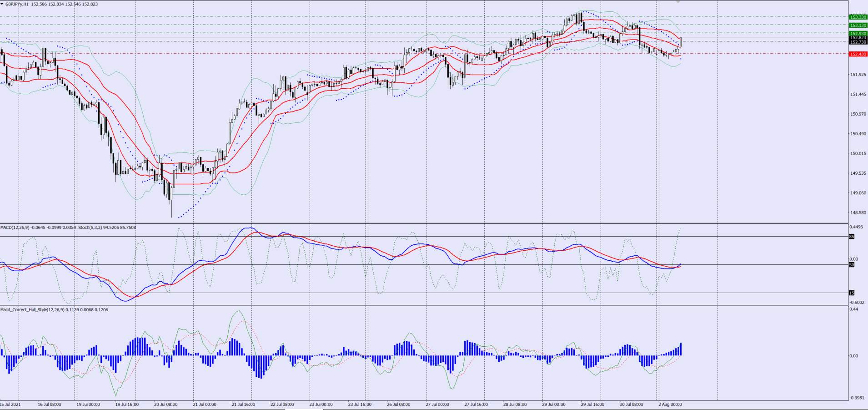Click the 19 Jul 00:00 time label
The height and width of the screenshot is (410, 868).
(88, 404)
